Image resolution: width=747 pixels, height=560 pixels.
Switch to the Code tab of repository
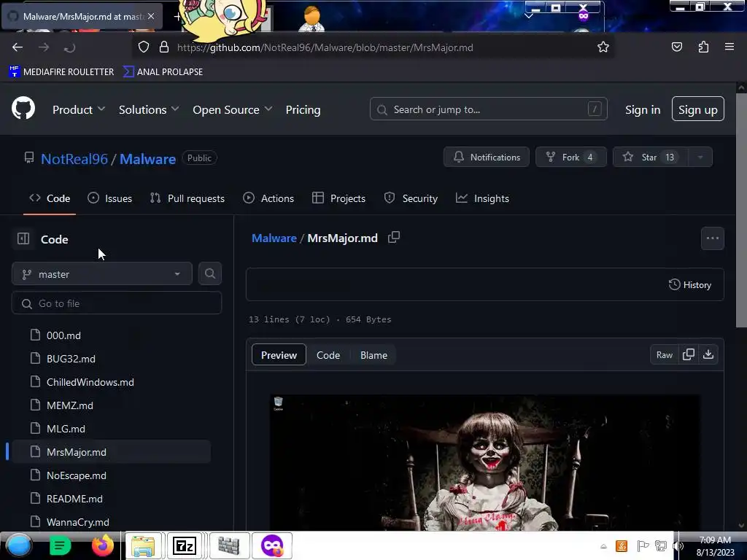[50, 198]
